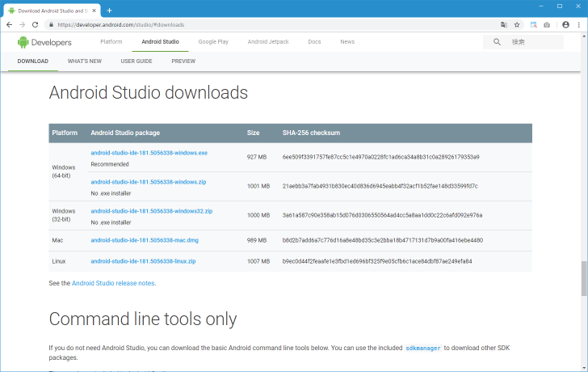588x372 pixels.
Task: Go back with the browser back arrow
Action: coord(10,25)
